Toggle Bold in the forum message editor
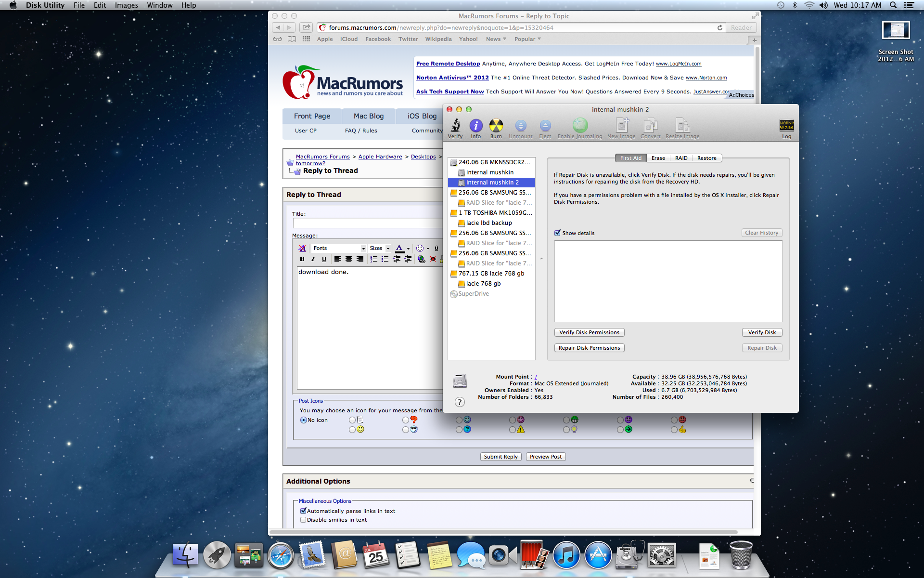This screenshot has height=578, width=924. pyautogui.click(x=302, y=259)
